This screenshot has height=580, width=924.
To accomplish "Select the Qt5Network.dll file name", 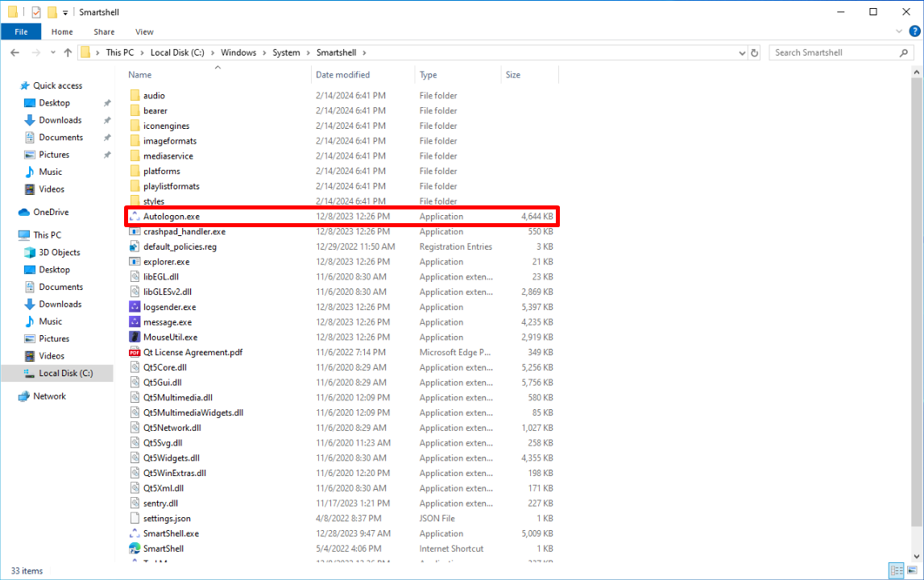I will [x=172, y=428].
